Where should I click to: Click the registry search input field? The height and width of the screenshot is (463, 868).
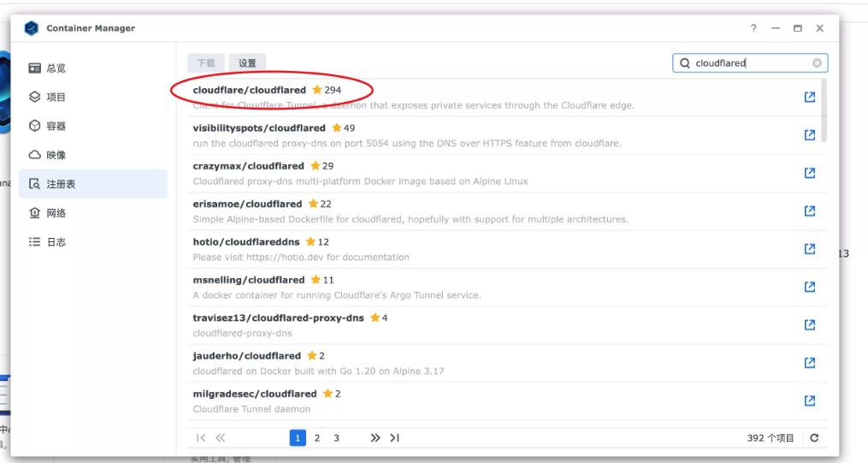pyautogui.click(x=749, y=63)
